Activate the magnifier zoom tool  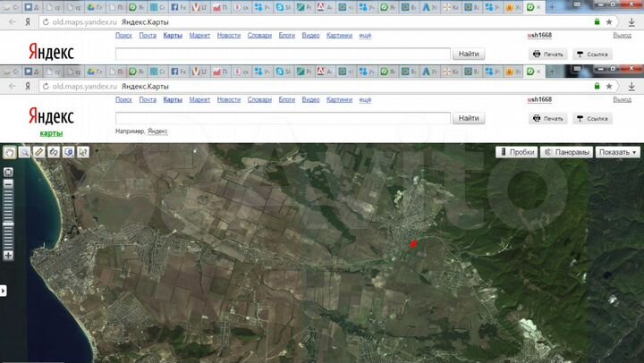(24, 152)
